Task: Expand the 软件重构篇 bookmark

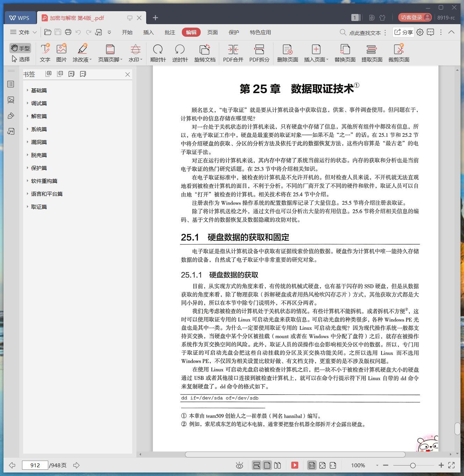Action: tap(28, 181)
